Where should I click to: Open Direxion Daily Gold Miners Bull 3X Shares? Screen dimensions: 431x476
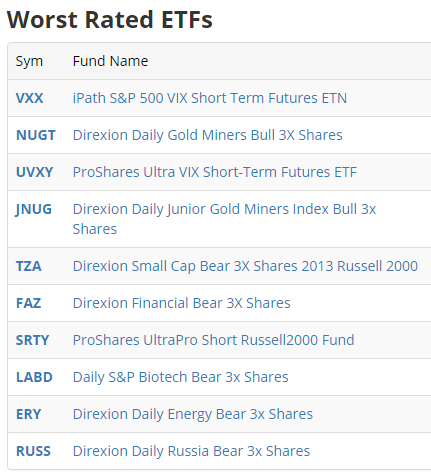(x=208, y=135)
